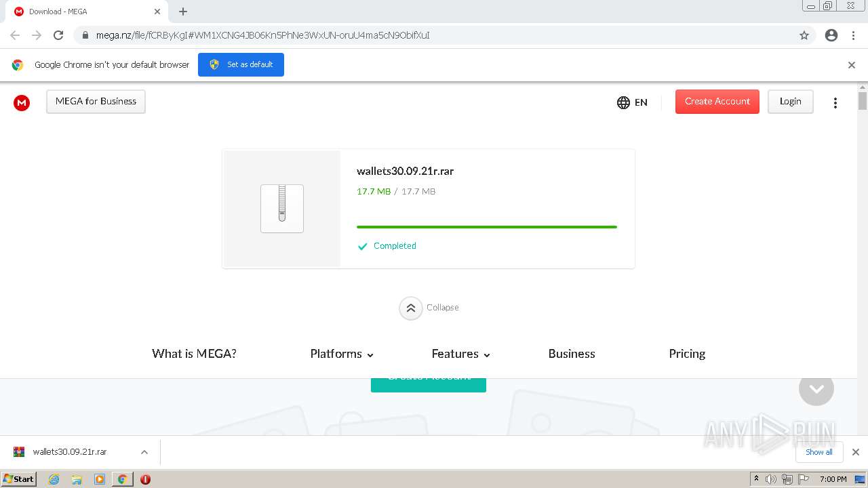868x488 pixels.
Task: Open a new browser tab
Action: pos(183,12)
